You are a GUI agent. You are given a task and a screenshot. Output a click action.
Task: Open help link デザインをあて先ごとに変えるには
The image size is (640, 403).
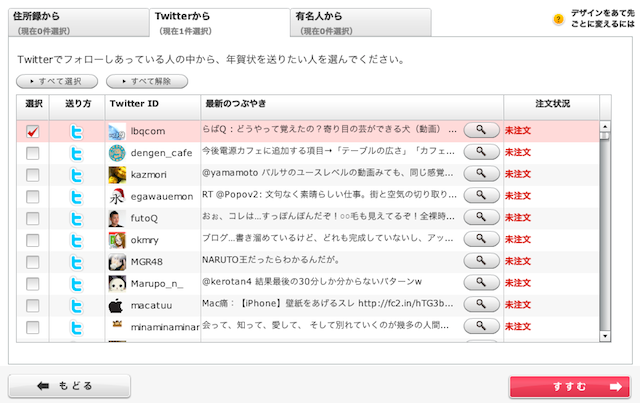coord(603,19)
